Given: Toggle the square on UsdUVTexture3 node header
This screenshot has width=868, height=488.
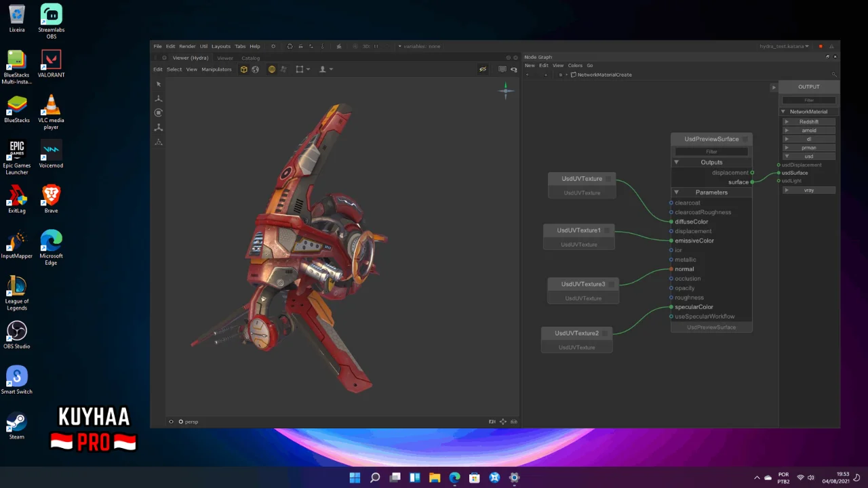Looking at the screenshot, I should coord(612,284).
